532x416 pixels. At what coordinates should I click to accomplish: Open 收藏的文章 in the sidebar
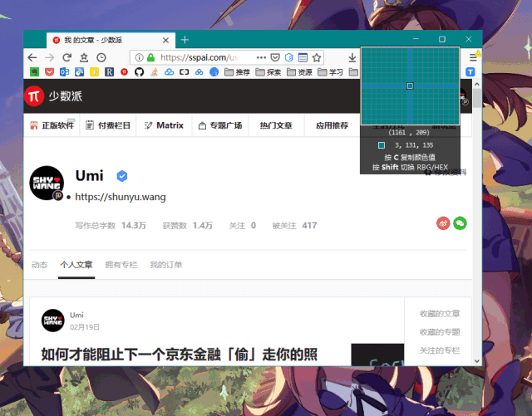pos(440,314)
